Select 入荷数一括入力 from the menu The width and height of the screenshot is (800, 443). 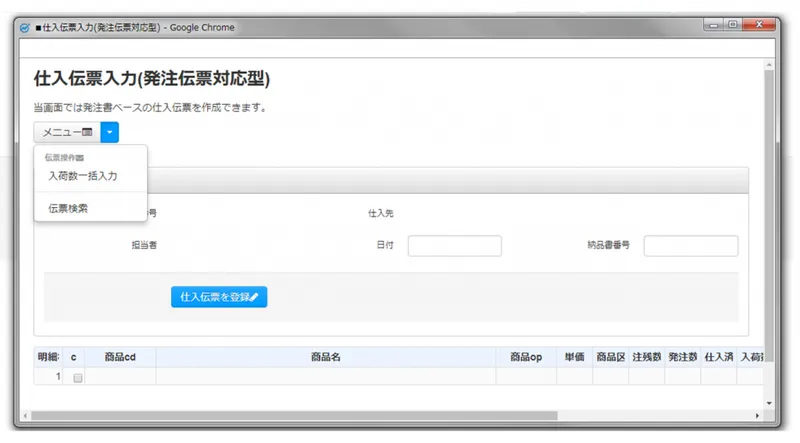coord(83,176)
